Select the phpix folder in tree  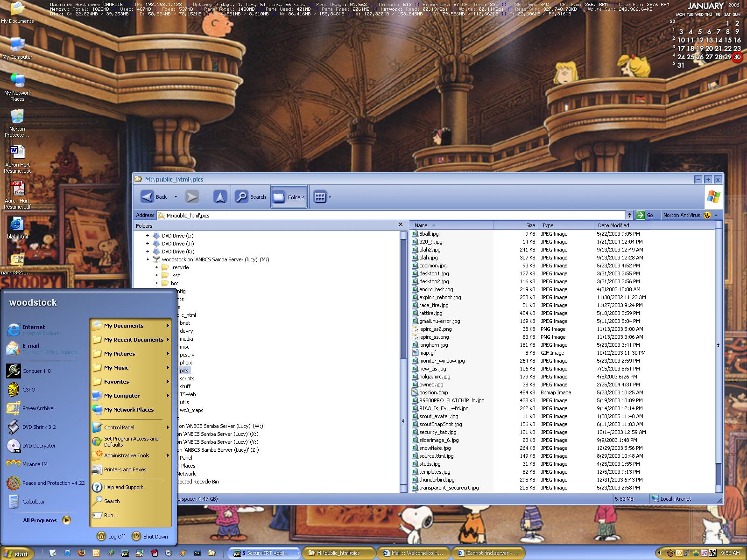[186, 363]
